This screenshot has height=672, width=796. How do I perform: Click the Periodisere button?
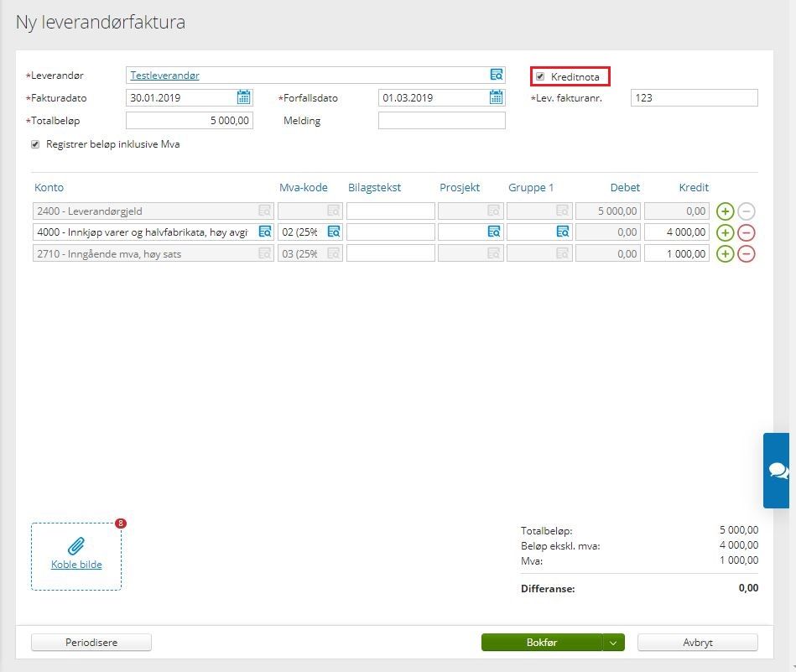point(91,643)
